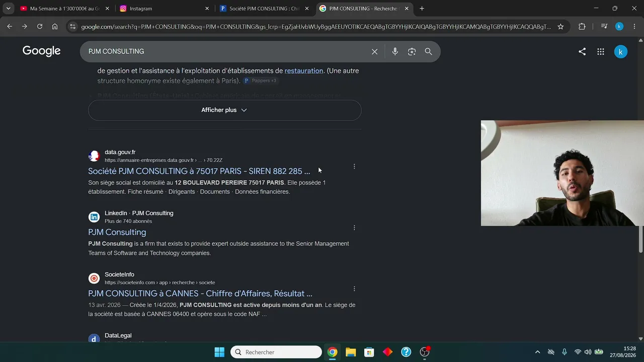
Task: Click the address bar URL field
Action: 316,27
